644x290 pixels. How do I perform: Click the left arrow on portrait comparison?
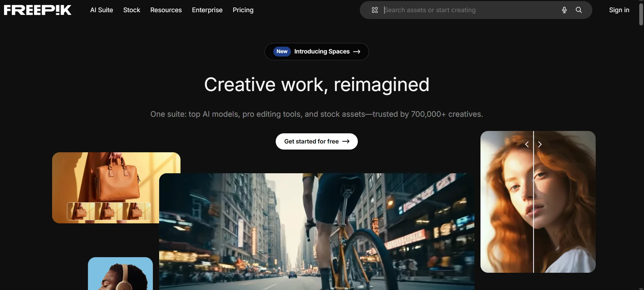tap(527, 144)
